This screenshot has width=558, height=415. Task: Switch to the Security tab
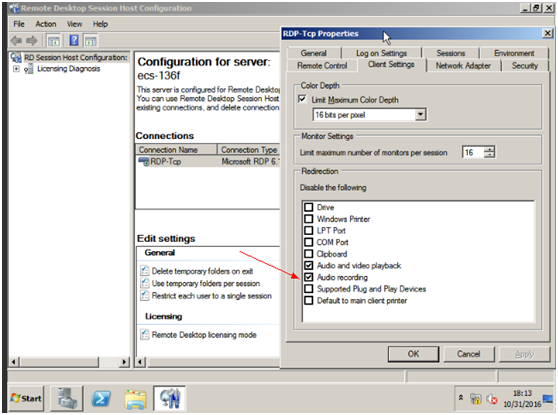[x=525, y=65]
